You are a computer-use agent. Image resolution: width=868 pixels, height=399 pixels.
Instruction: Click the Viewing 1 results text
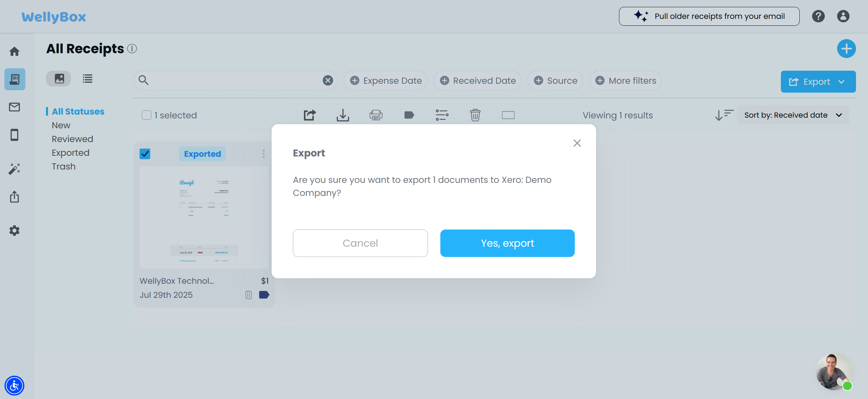[x=618, y=115]
